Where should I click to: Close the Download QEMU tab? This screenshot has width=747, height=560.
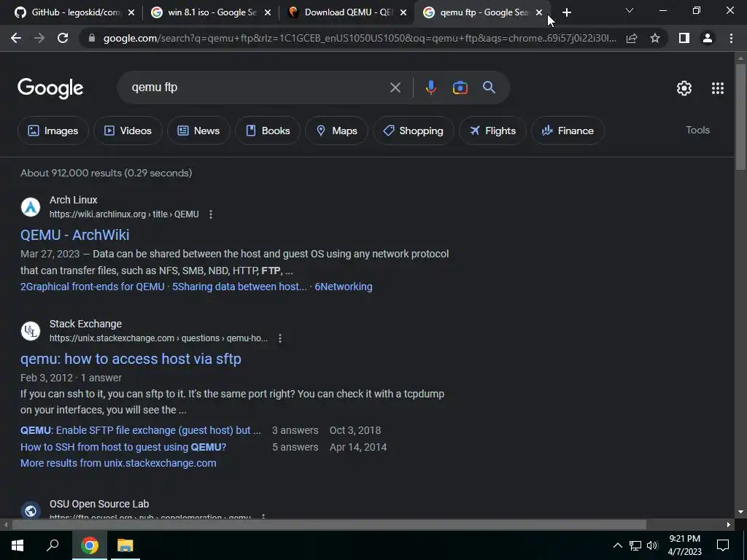[403, 13]
